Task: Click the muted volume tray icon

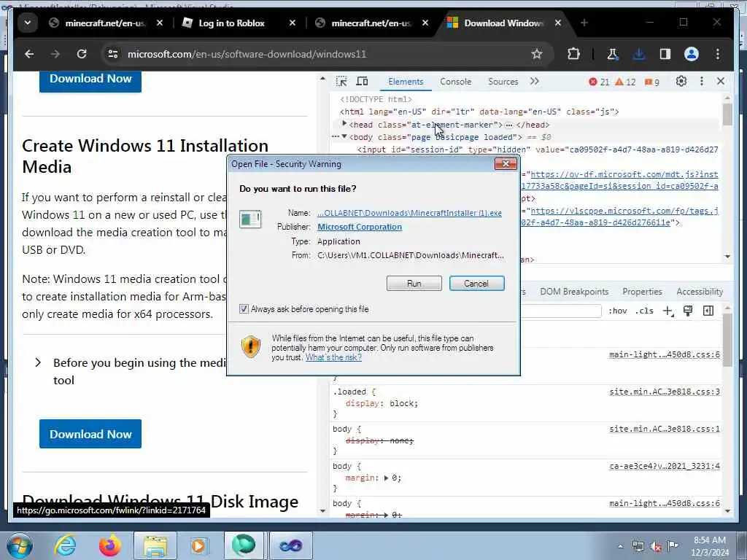Action: click(x=655, y=547)
